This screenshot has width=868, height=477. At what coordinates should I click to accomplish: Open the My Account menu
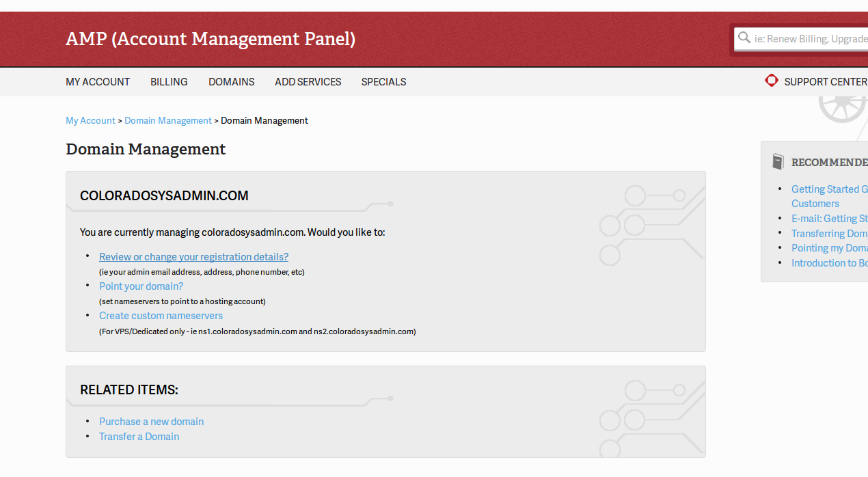98,82
